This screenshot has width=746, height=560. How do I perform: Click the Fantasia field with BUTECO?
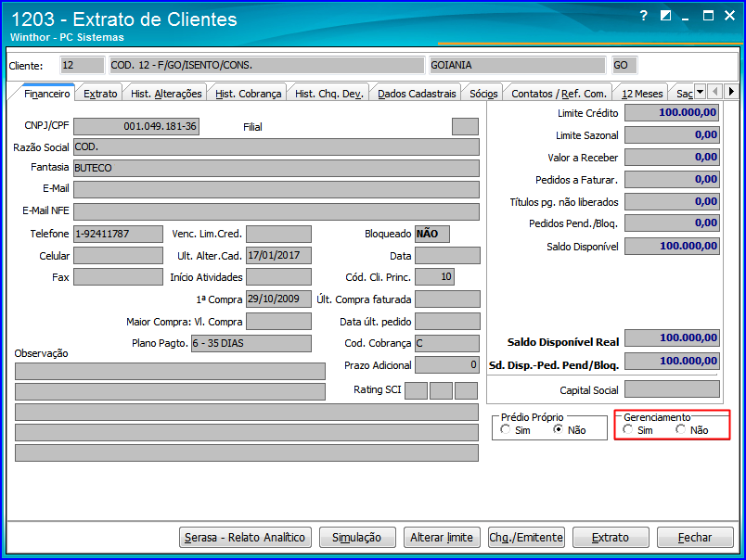(277, 168)
